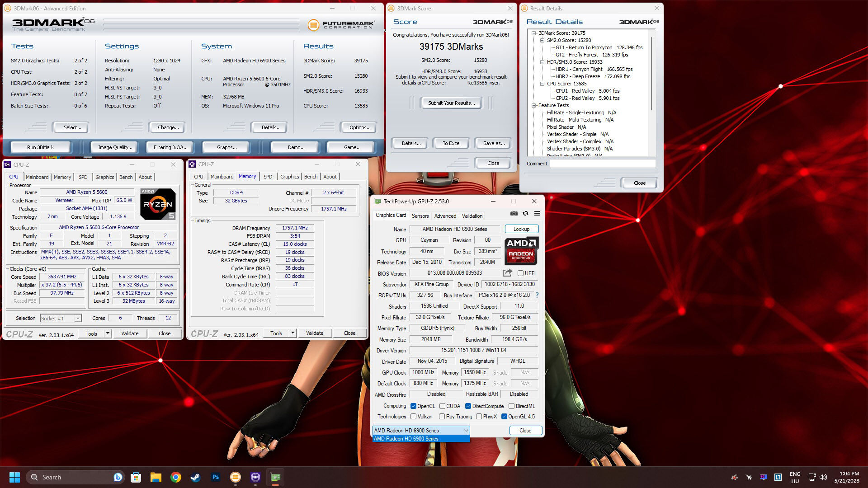
Task: Click the Bing icon in the search box
Action: (118, 477)
